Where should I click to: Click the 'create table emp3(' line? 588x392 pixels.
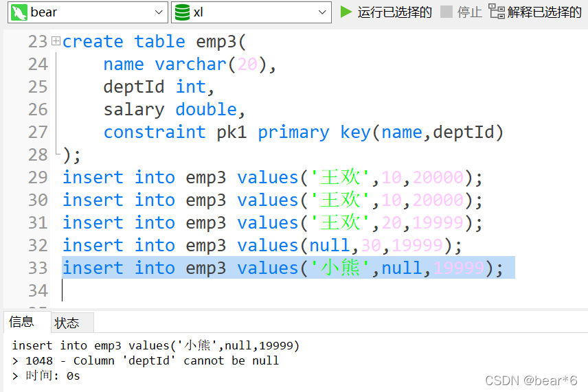154,42
